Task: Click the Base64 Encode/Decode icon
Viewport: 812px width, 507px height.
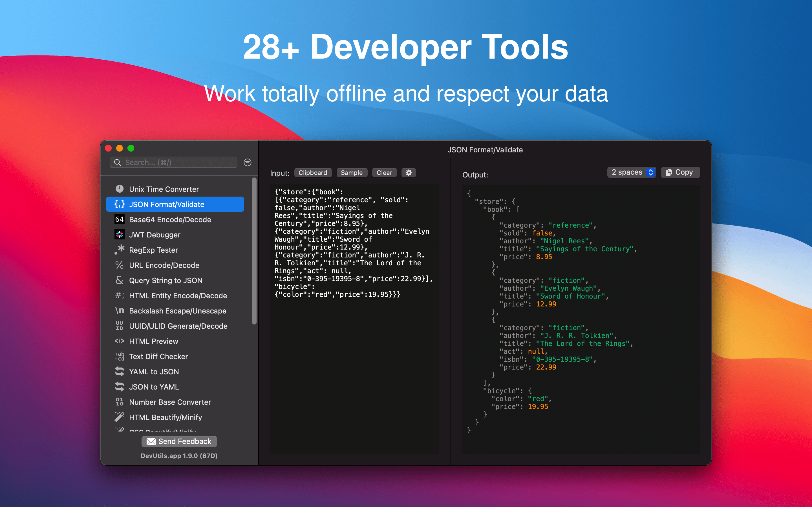Action: tap(120, 220)
